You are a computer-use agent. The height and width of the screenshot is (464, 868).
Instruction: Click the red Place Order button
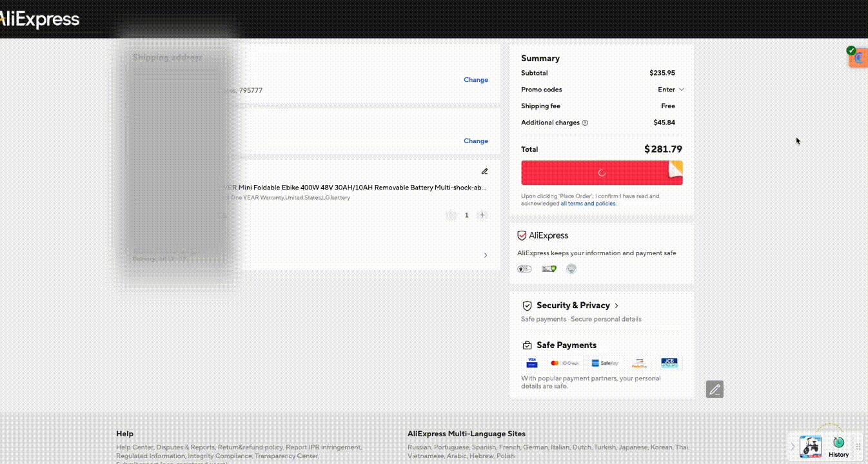pyautogui.click(x=602, y=173)
